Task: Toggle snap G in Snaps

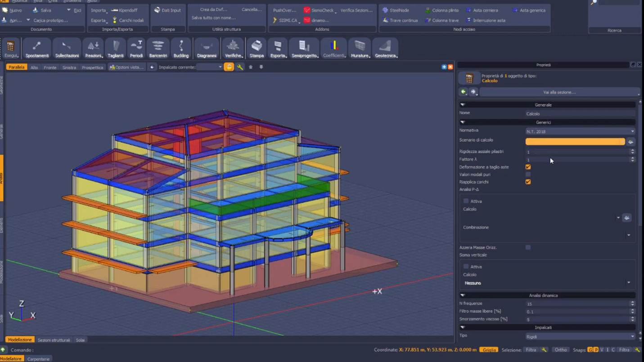Action: (590, 350)
